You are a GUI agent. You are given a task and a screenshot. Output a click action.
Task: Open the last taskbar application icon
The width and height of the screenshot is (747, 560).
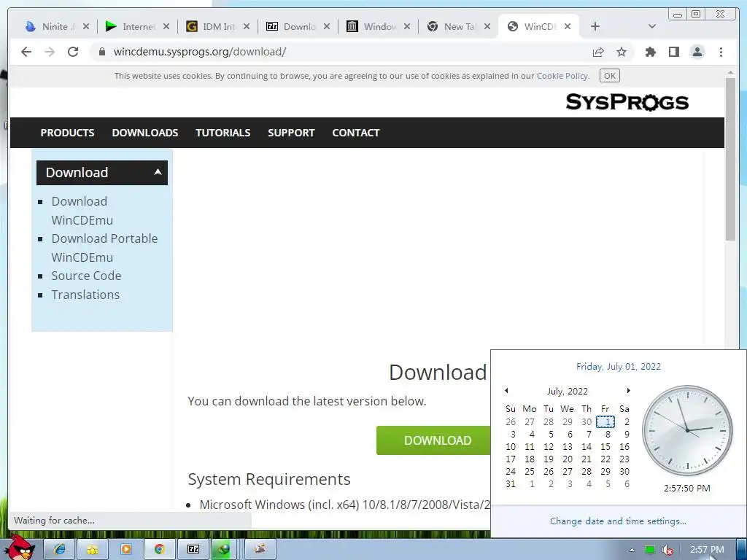point(260,550)
